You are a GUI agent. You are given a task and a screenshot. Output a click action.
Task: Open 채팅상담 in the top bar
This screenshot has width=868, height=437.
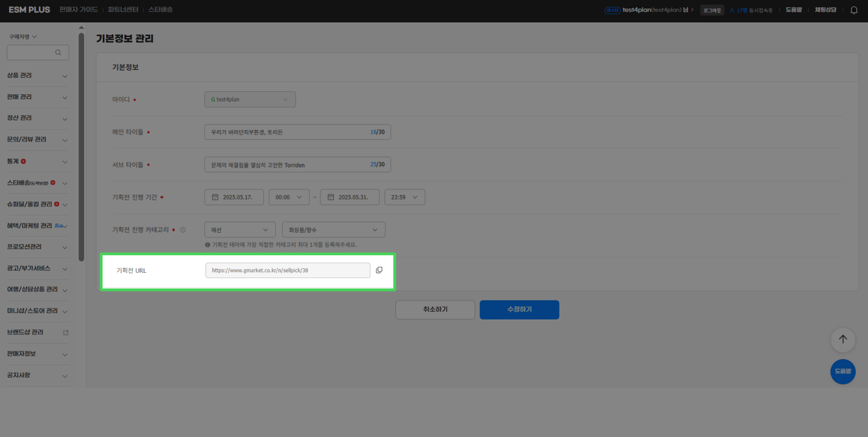826,10
